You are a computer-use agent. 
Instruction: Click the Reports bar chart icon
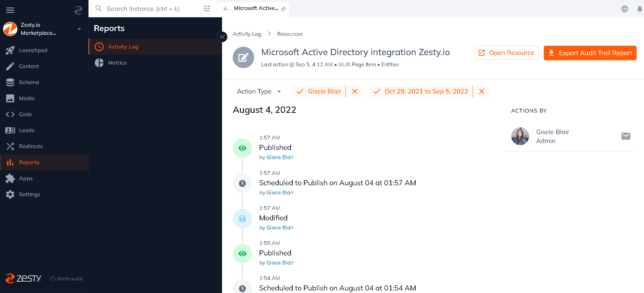click(10, 162)
